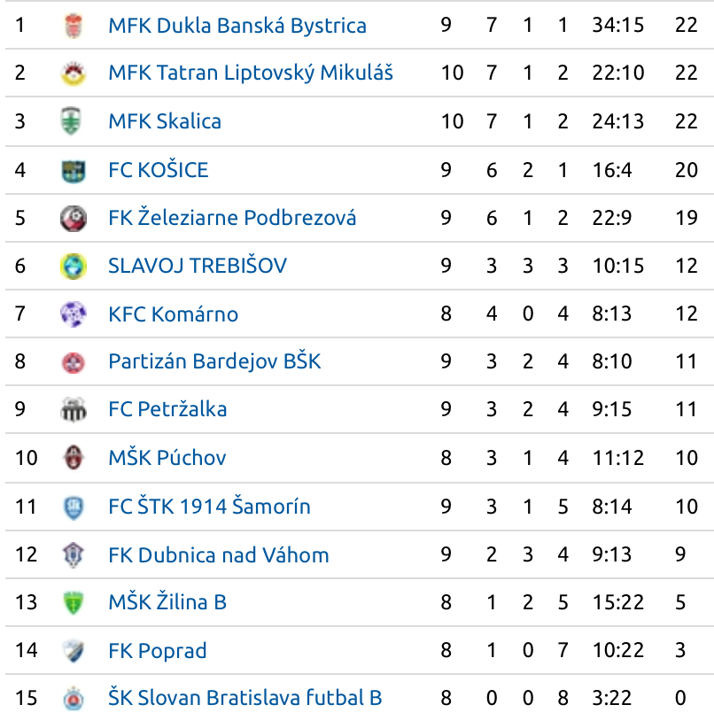Screen dimensions: 714x728
Task: Open ŠK Slovan Bratislava futbal B link
Action: pyautogui.click(x=244, y=698)
